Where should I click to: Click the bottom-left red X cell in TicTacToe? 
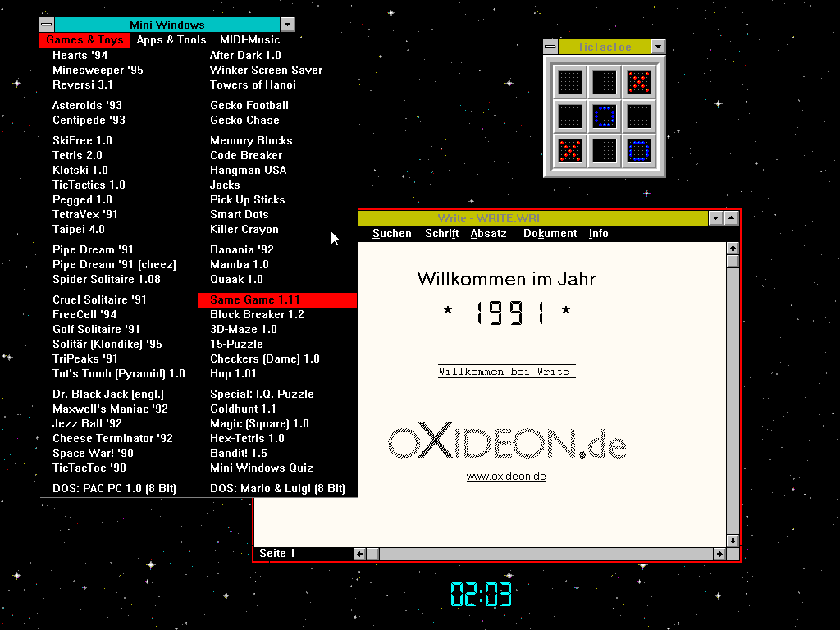click(570, 151)
